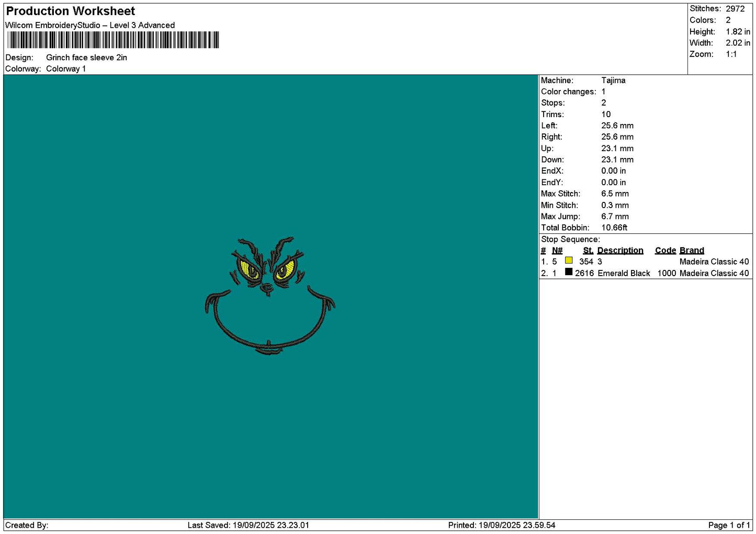Click the 'Brand' column header
Screen dimensions: 756x534
coord(692,251)
